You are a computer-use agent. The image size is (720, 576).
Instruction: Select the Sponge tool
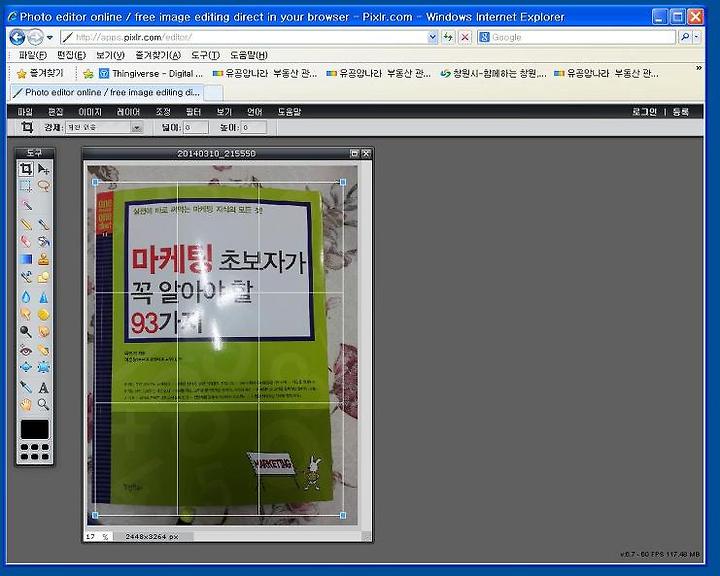(44, 315)
